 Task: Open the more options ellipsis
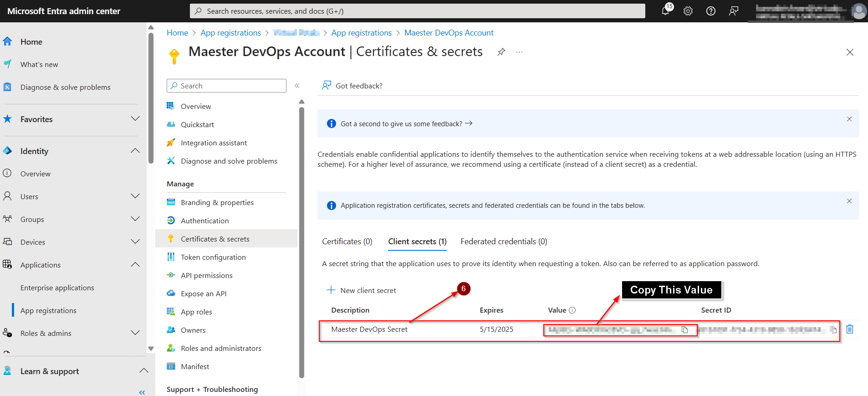pyautogui.click(x=519, y=52)
